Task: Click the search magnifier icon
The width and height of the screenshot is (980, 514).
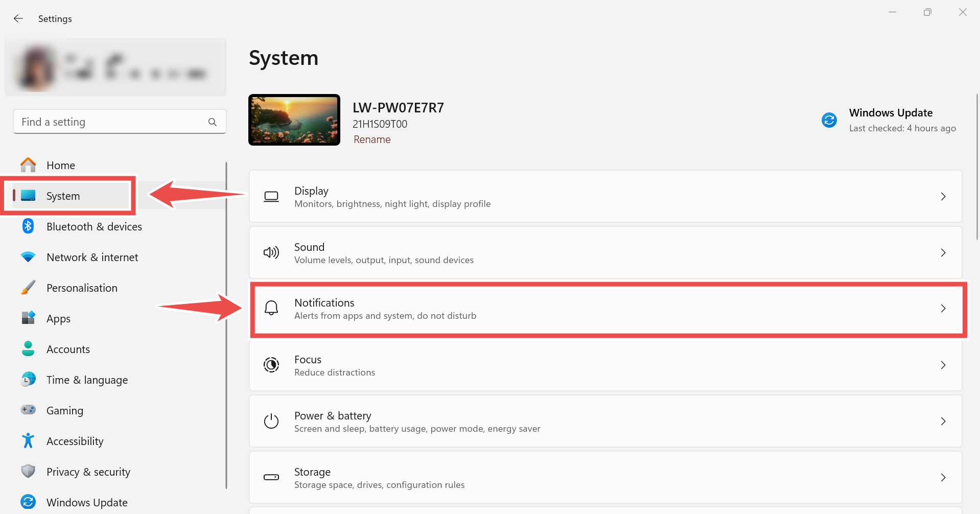Action: [x=213, y=122]
